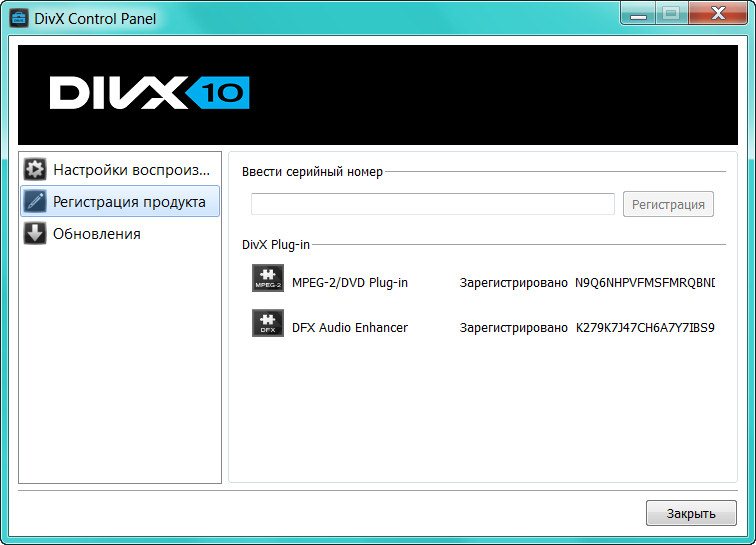Screen dimensions: 756x545
Task: Select the Регистрация продукта section
Action: [120, 201]
